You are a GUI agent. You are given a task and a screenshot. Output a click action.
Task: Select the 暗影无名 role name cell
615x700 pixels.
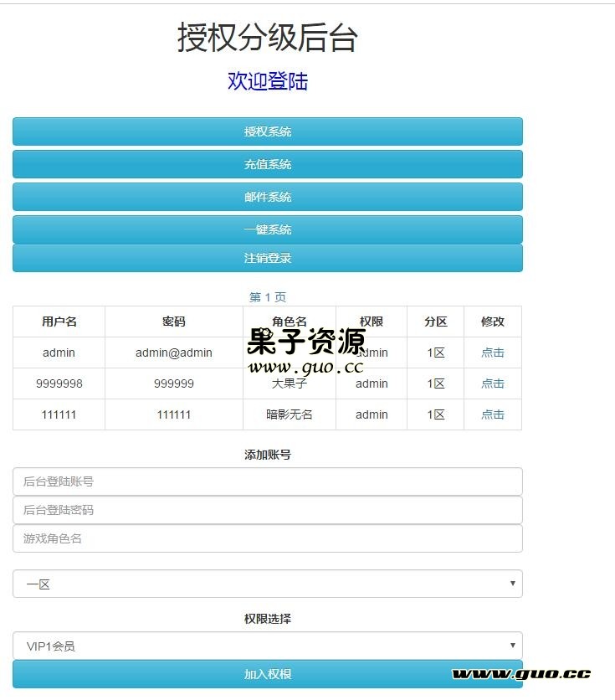tap(290, 414)
